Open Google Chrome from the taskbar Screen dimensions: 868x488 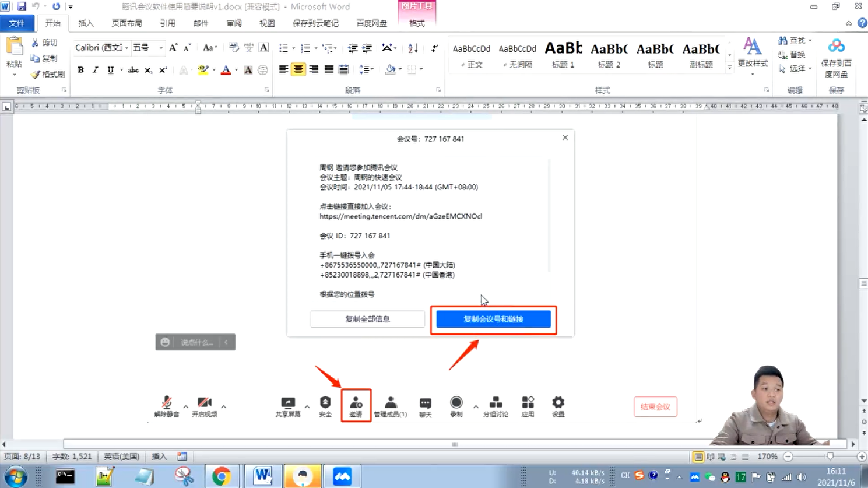[x=222, y=476]
